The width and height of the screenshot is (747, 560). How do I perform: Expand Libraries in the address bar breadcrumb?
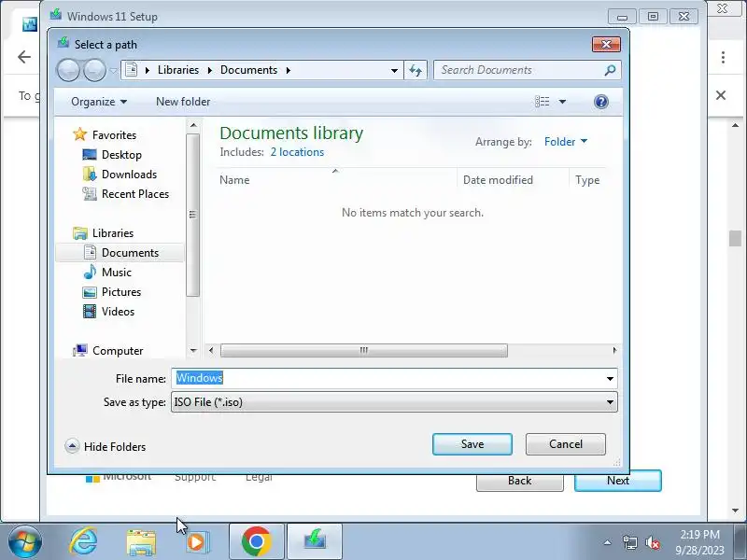[209, 71]
